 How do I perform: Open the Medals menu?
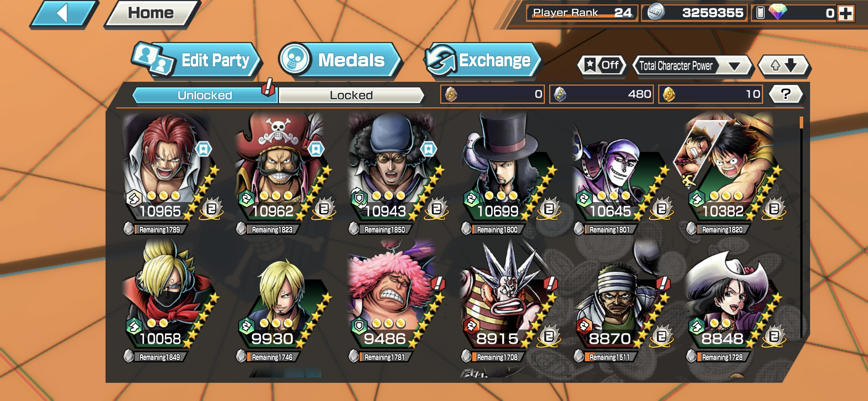(x=340, y=61)
